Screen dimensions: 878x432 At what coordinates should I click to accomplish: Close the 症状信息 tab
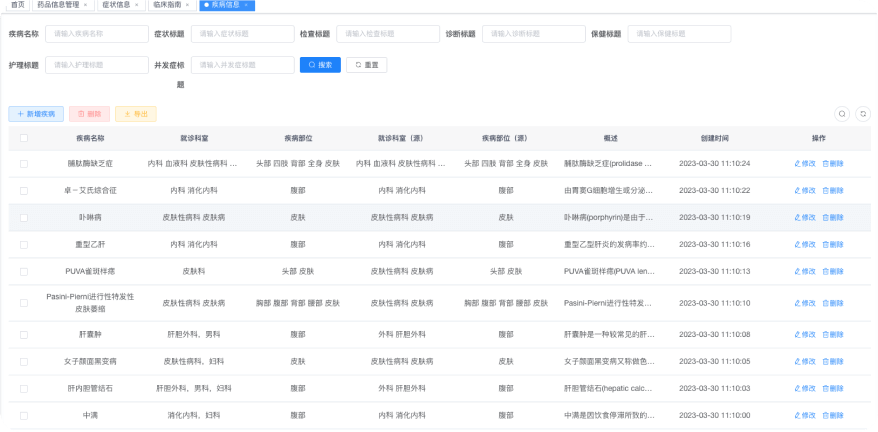click(137, 4)
